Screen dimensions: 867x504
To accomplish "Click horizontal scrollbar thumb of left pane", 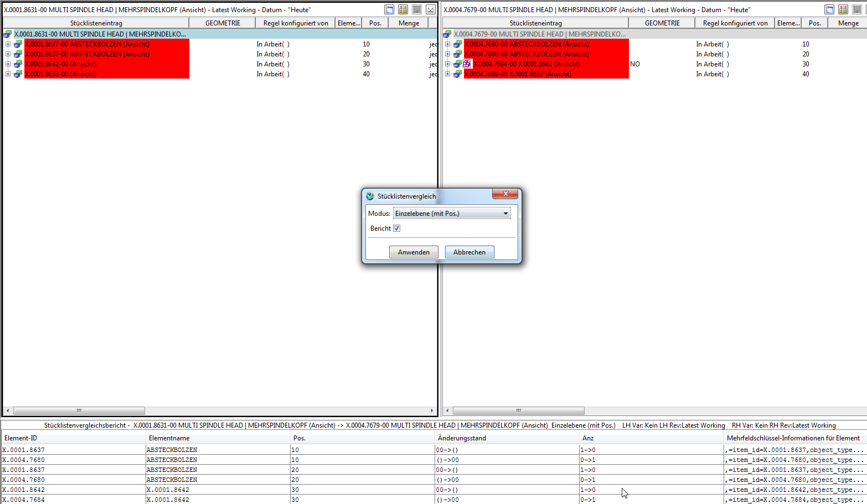I will point(79,411).
